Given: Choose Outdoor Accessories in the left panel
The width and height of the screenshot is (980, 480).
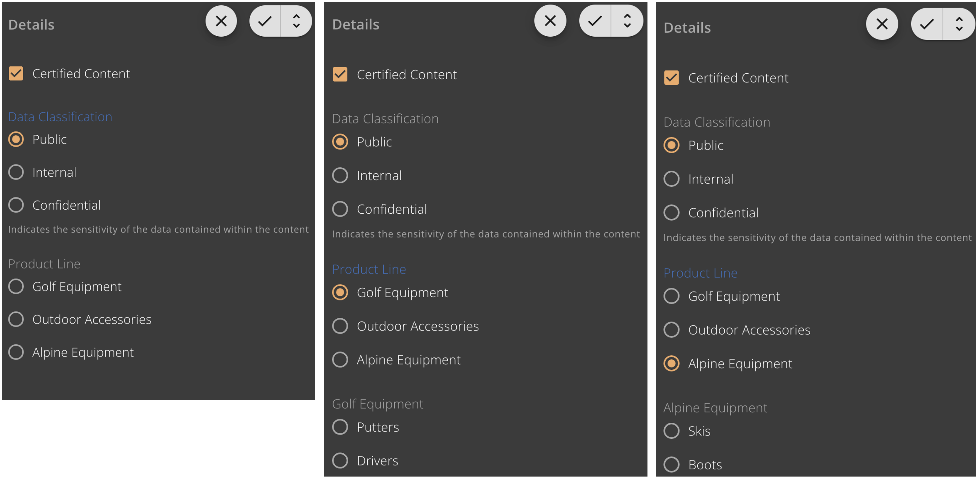Looking at the screenshot, I should point(16,319).
